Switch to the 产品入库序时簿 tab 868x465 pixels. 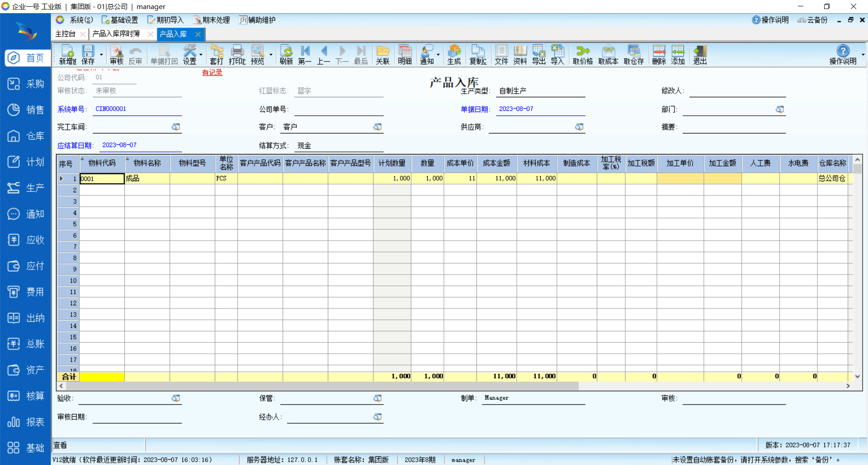[x=116, y=34]
